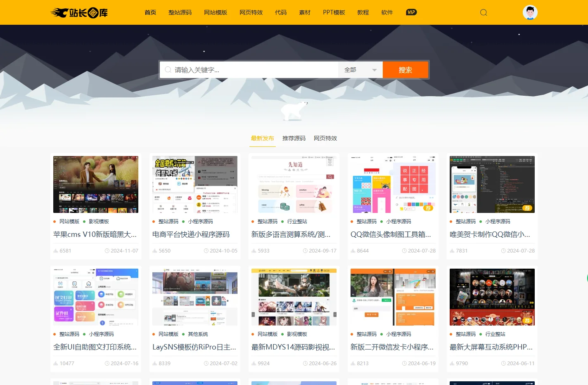Open PPT模板 navigation item

click(334, 12)
